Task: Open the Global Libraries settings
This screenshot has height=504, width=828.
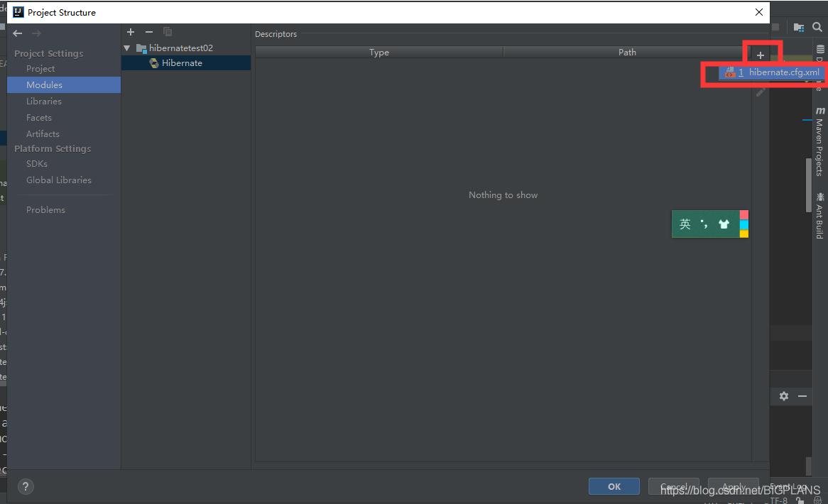Action: point(59,180)
